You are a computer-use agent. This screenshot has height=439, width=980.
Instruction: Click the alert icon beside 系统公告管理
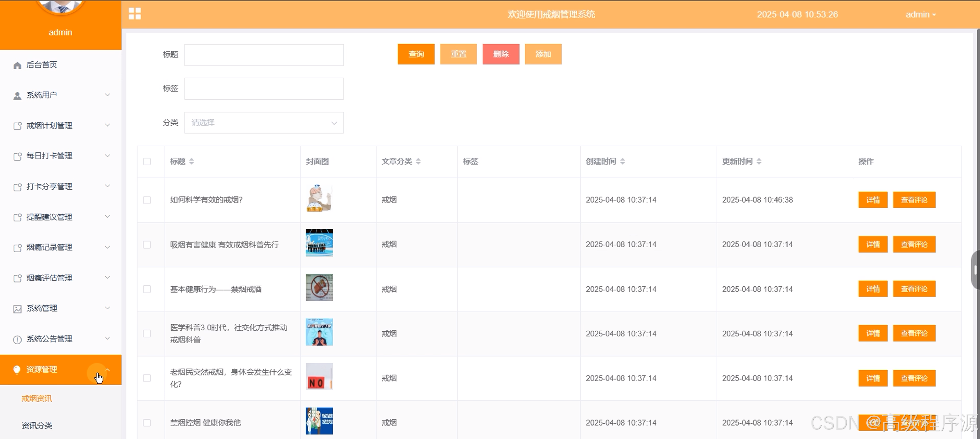click(17, 339)
